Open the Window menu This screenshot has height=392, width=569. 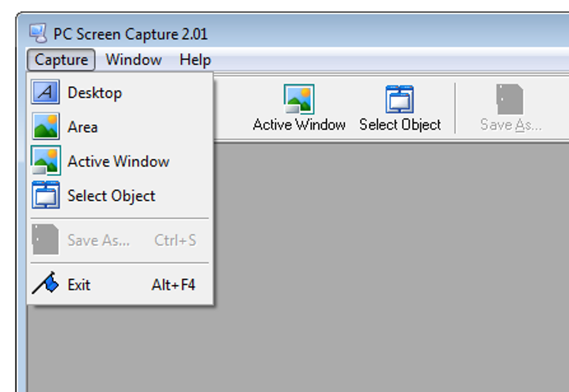coord(133,60)
